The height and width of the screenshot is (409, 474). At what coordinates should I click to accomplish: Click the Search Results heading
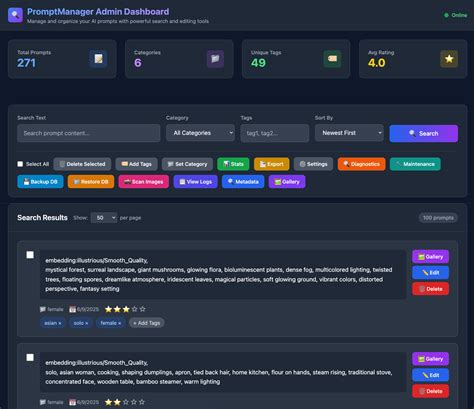coord(42,218)
